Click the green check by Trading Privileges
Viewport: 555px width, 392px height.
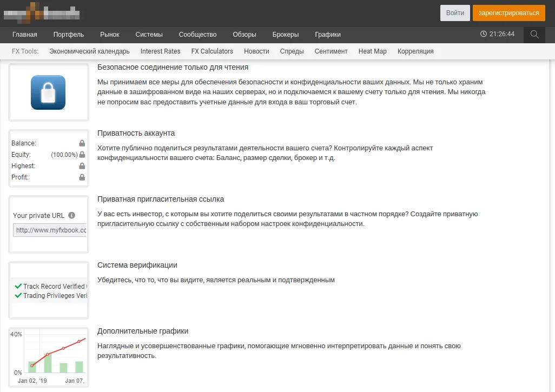18,295
